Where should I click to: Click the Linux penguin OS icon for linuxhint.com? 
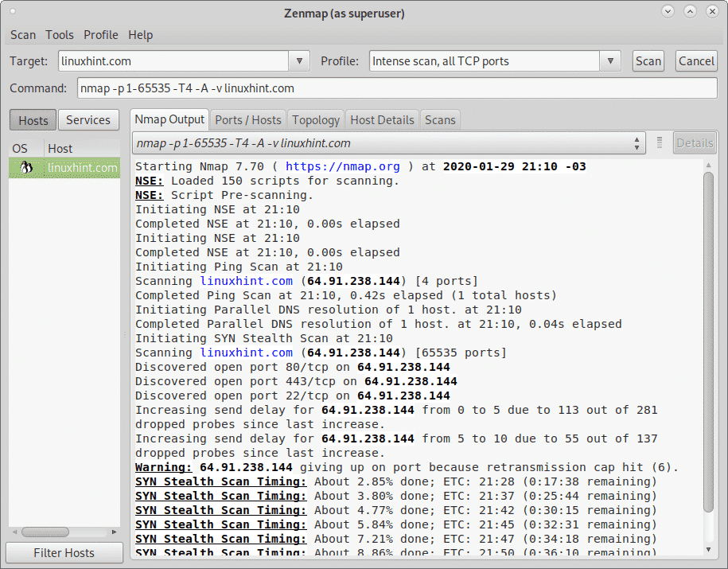(25, 167)
